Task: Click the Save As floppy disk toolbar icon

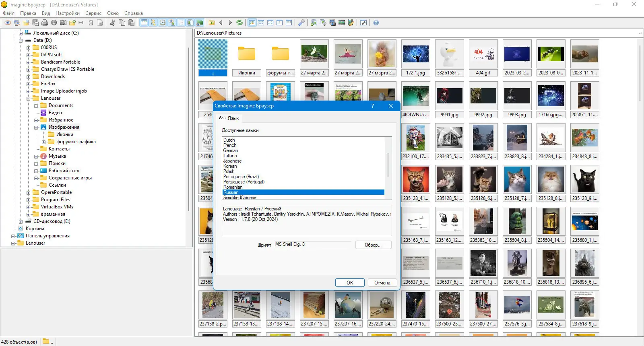Action: (35, 23)
